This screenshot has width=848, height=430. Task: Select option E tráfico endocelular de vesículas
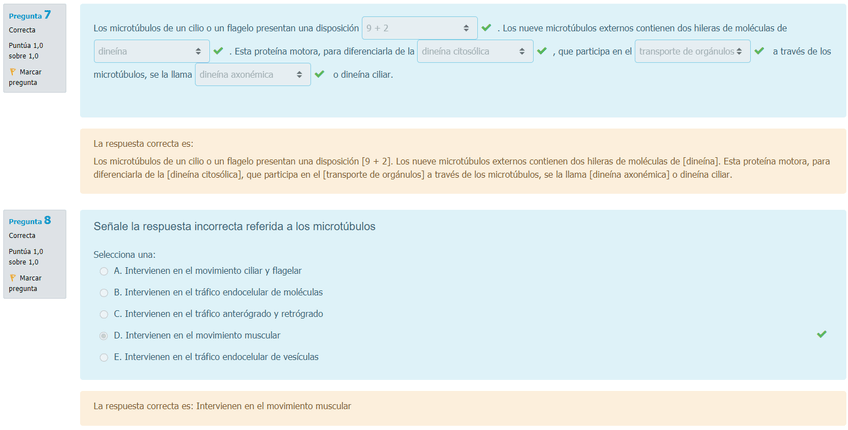(x=104, y=357)
